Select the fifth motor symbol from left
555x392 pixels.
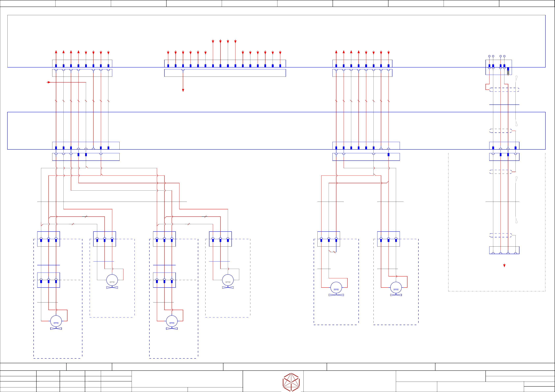[336, 288]
